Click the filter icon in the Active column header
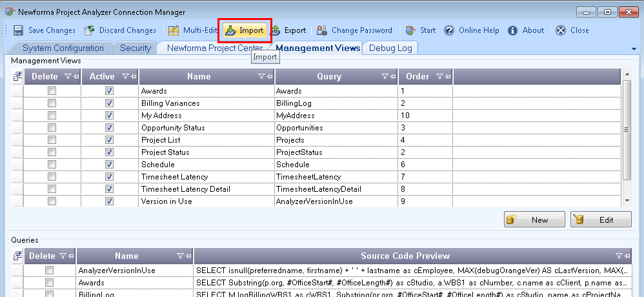This screenshot has height=297, width=644. [125, 76]
